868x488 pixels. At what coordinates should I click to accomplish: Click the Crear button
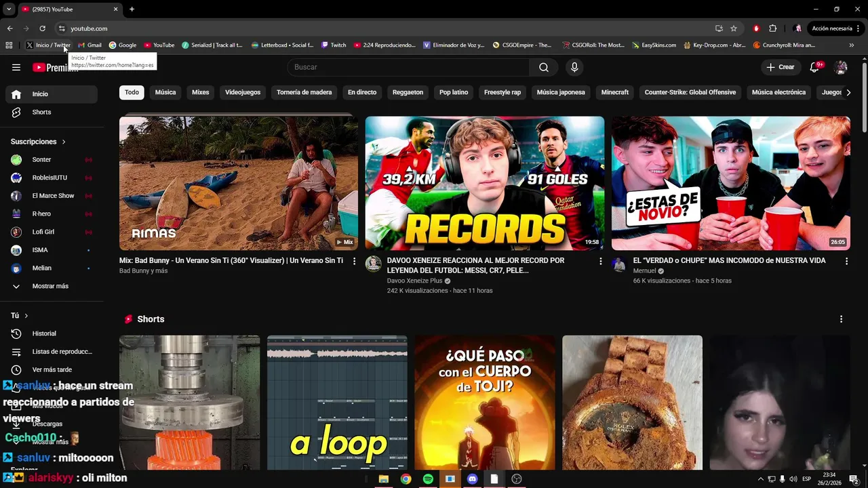point(780,67)
